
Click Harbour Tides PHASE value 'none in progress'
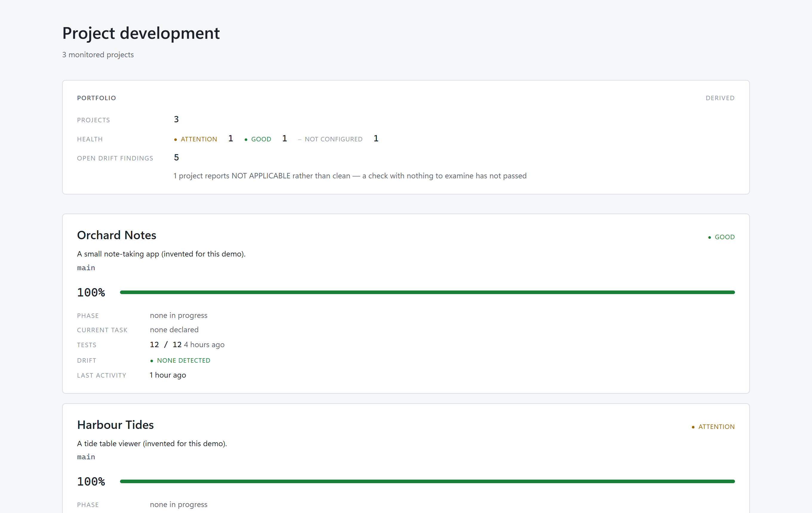point(179,505)
